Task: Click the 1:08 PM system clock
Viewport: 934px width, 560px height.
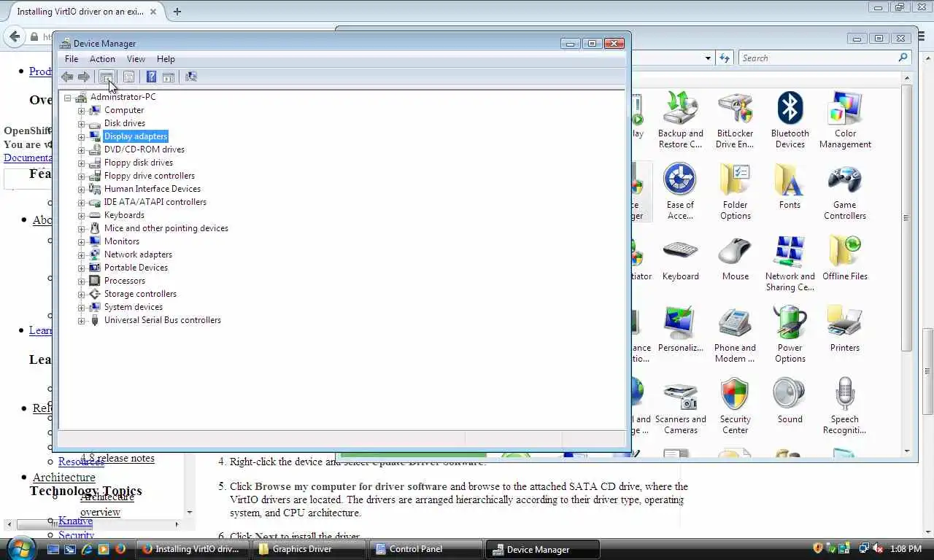Action: [906, 548]
